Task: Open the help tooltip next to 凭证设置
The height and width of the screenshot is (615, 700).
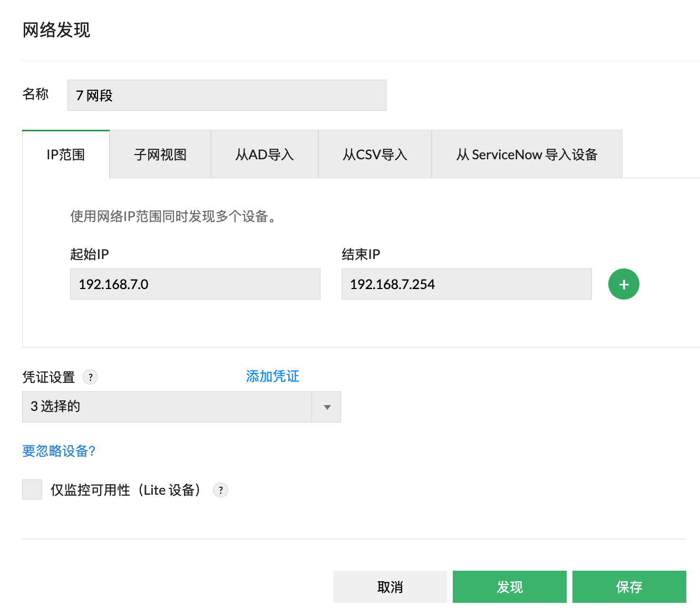Action: 90,377
